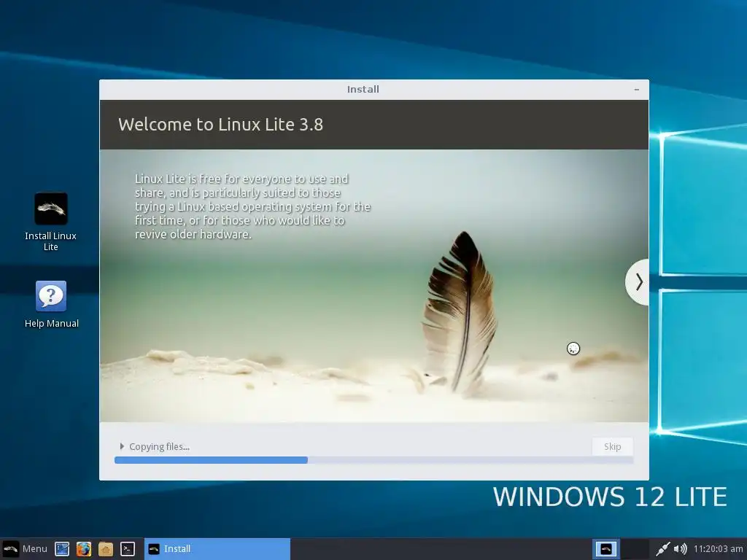Select the Install window taskbar entry
Image resolution: width=747 pixels, height=560 pixels.
pyautogui.click(x=217, y=549)
